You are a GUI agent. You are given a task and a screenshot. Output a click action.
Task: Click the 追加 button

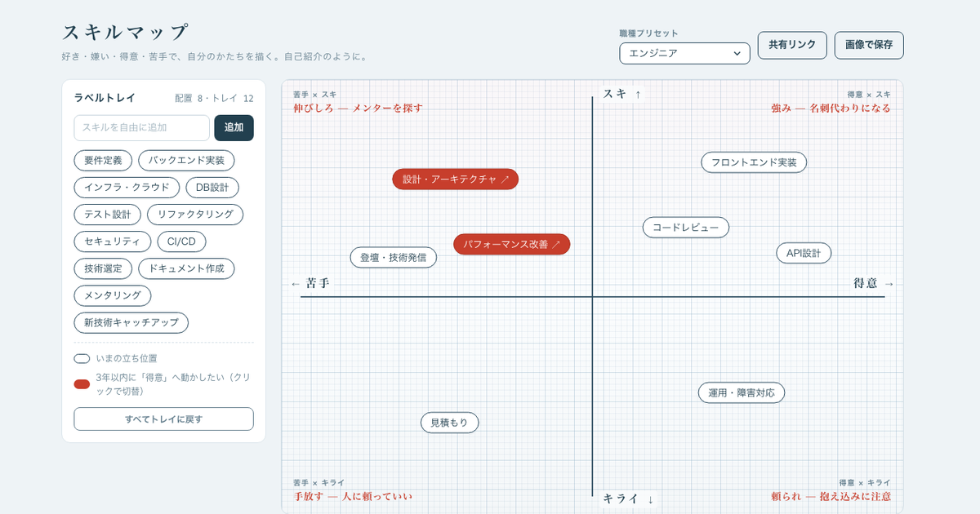pos(234,128)
